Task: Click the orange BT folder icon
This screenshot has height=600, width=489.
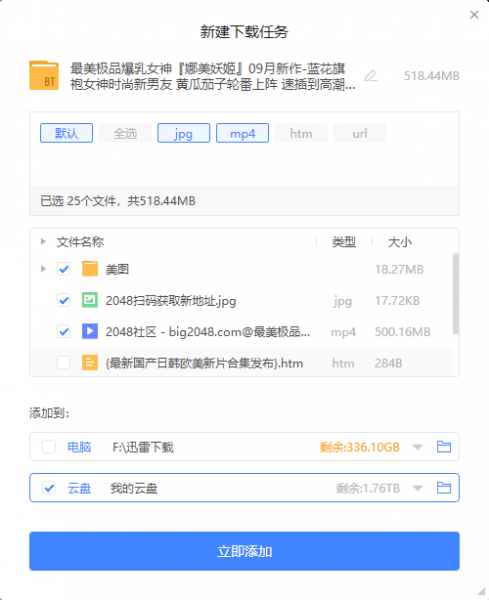Action: click(x=44, y=75)
